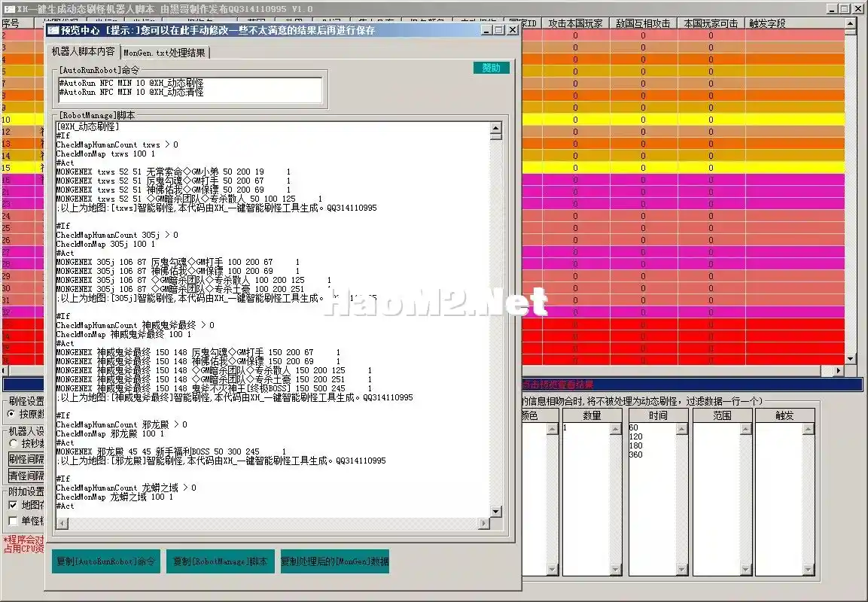Maximize the 预览中心 dialog
868x602 pixels.
point(499,30)
